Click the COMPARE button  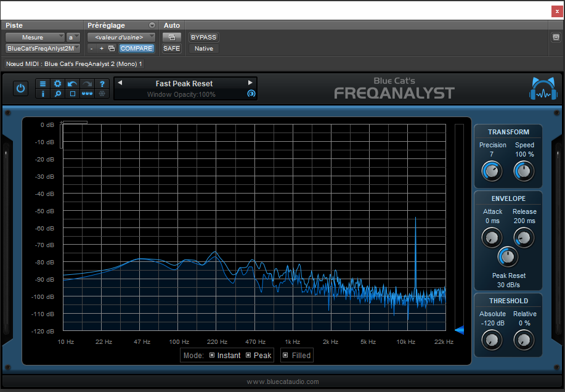[x=137, y=48]
